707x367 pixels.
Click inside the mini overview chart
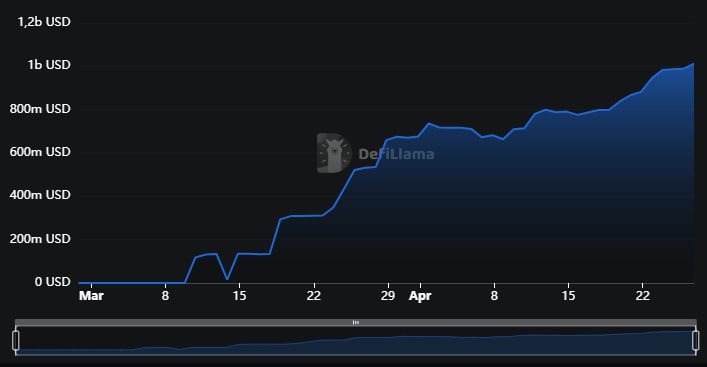click(x=356, y=341)
